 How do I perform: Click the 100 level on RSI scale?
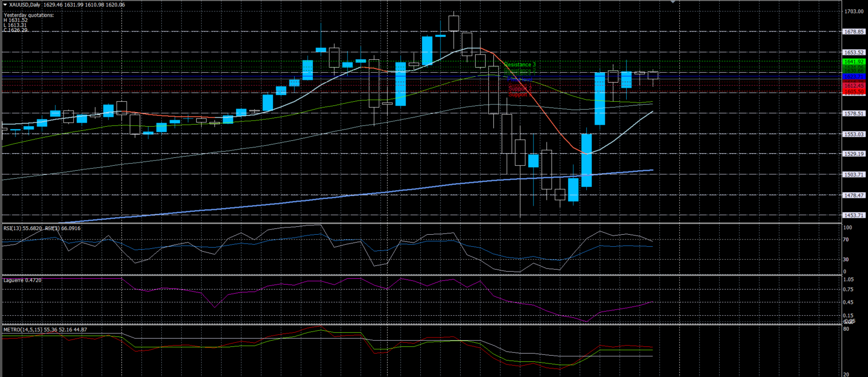(x=848, y=227)
